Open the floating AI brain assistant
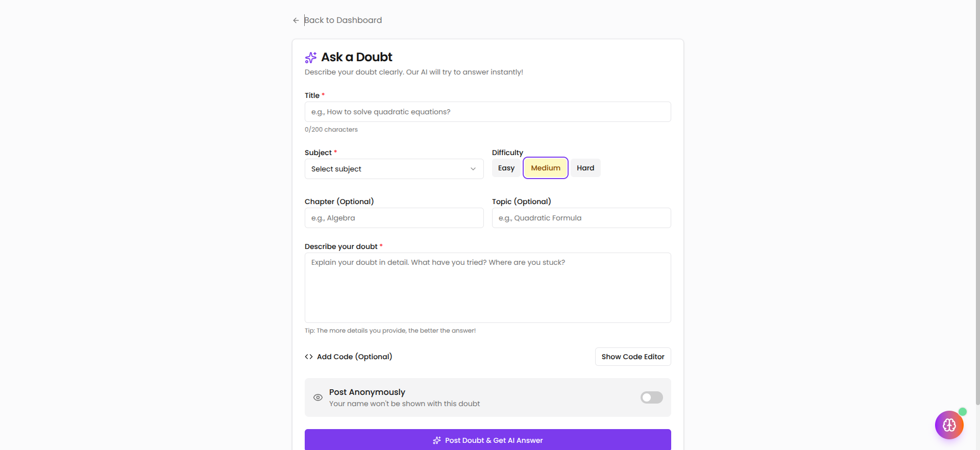Screen dimensions: 980x450 pyautogui.click(x=949, y=425)
